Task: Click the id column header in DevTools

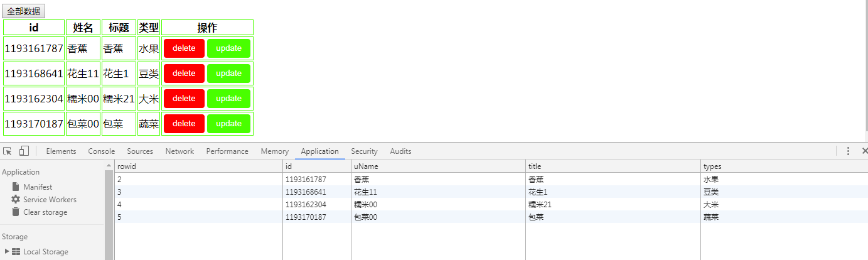Action: [x=317, y=166]
